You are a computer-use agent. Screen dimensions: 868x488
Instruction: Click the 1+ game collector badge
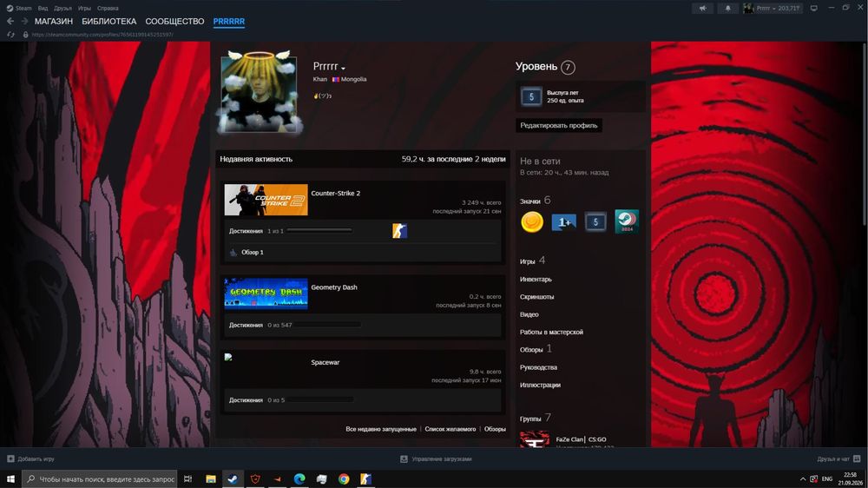point(563,222)
